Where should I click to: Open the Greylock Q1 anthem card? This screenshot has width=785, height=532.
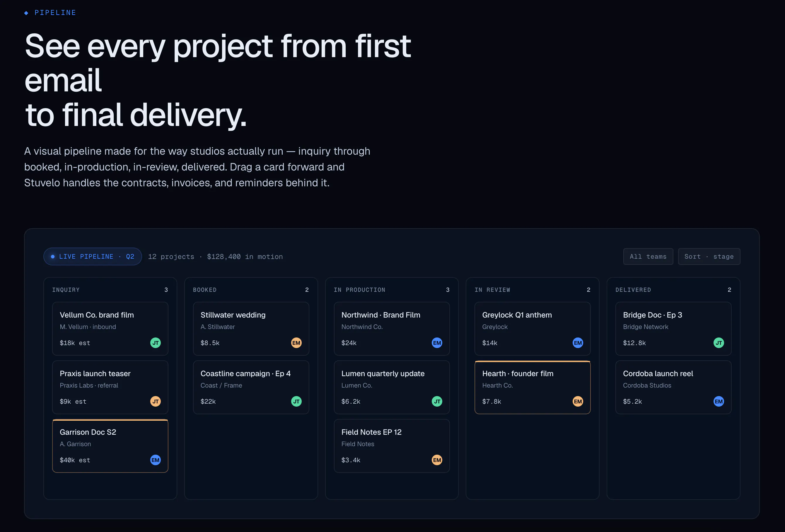click(533, 329)
